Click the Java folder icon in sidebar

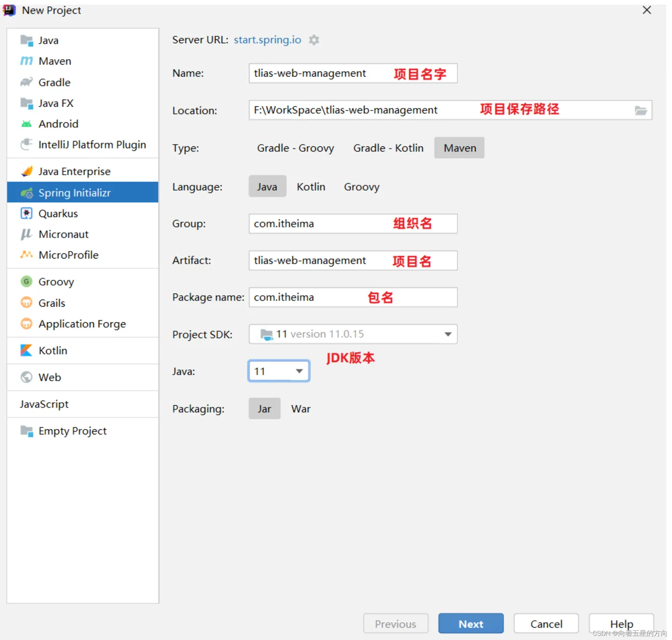[x=26, y=40]
